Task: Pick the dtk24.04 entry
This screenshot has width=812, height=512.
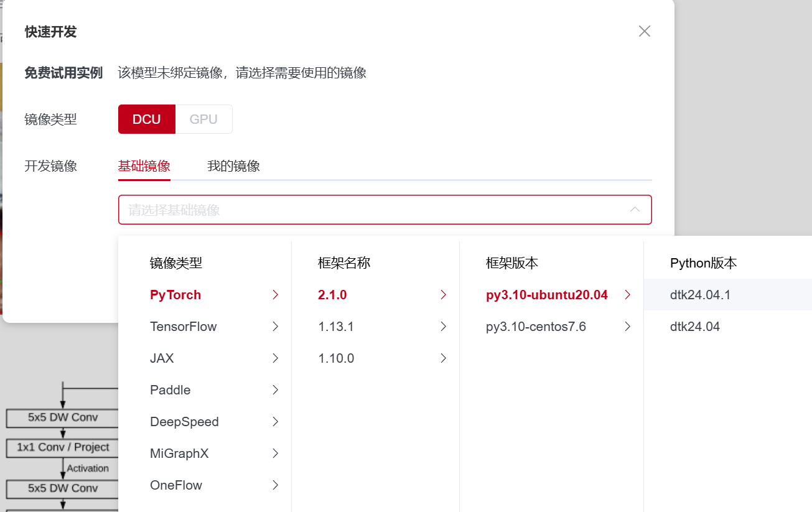Action: [x=695, y=327]
